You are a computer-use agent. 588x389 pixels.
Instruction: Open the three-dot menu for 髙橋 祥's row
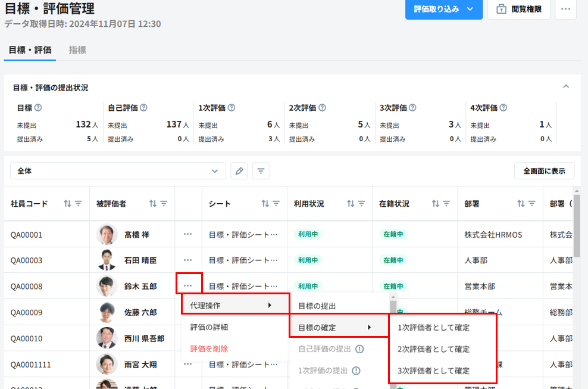(188, 235)
